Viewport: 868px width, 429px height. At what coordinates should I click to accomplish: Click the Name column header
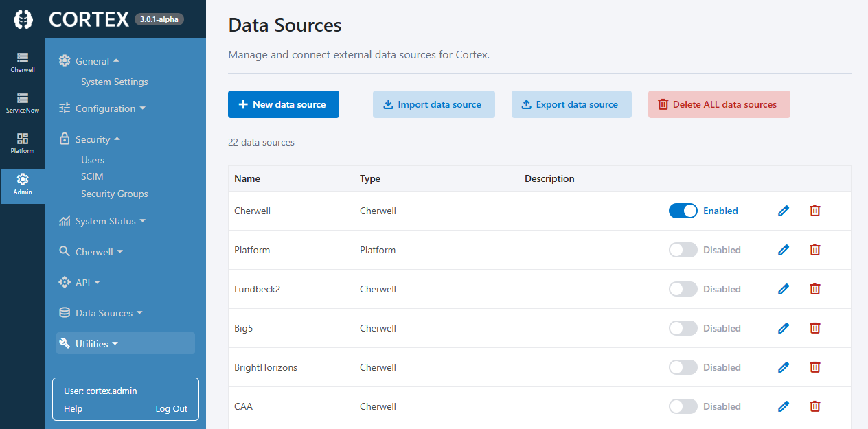coord(247,178)
